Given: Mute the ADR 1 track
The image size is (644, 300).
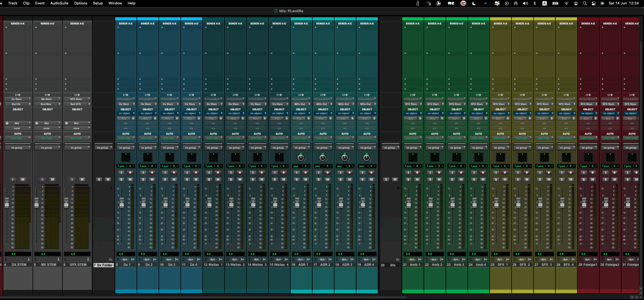Looking at the screenshot, I should [x=306, y=179].
